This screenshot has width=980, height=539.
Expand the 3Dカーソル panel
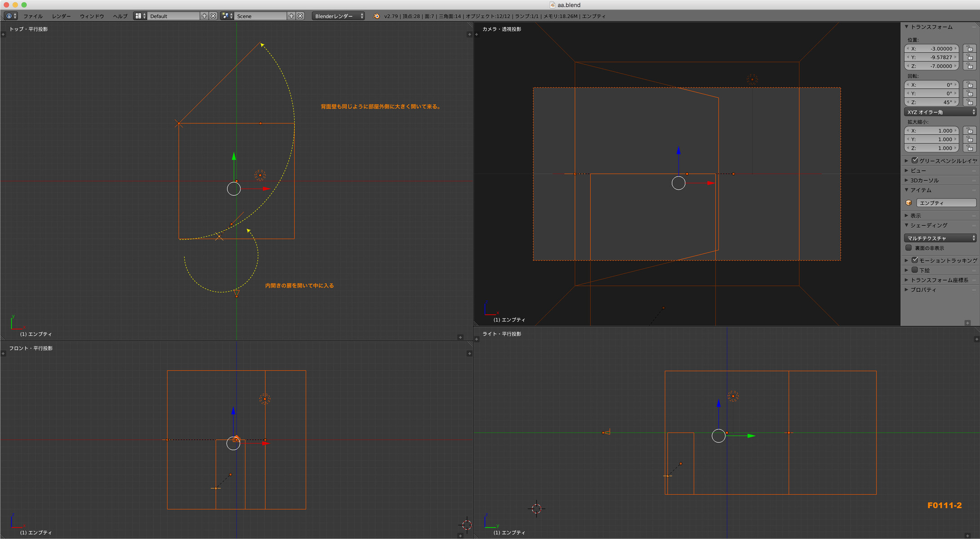[x=924, y=180]
